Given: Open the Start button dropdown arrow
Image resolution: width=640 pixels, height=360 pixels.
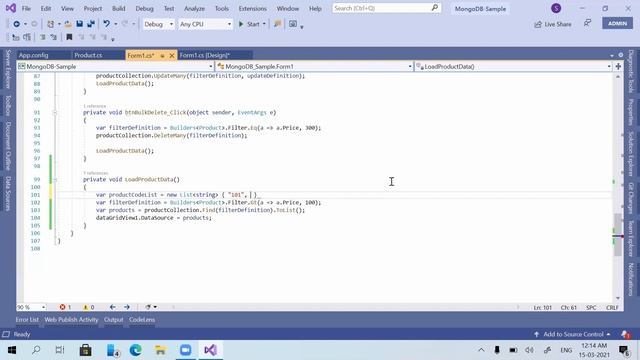Looking at the screenshot, I should tap(264, 24).
